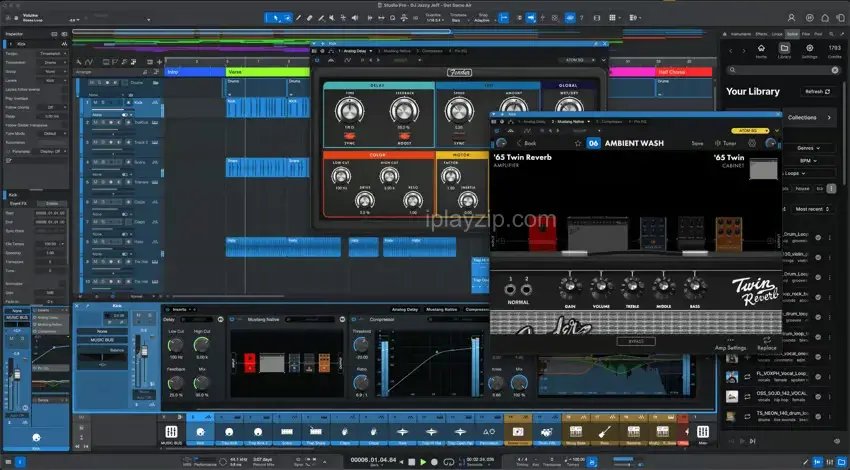Viewport: 850px width, 470px height.
Task: Switch to Files browser tab
Action: [x=806, y=34]
